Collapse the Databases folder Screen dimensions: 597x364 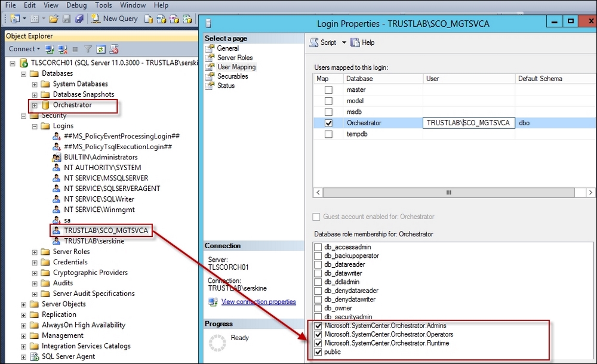[x=24, y=74]
